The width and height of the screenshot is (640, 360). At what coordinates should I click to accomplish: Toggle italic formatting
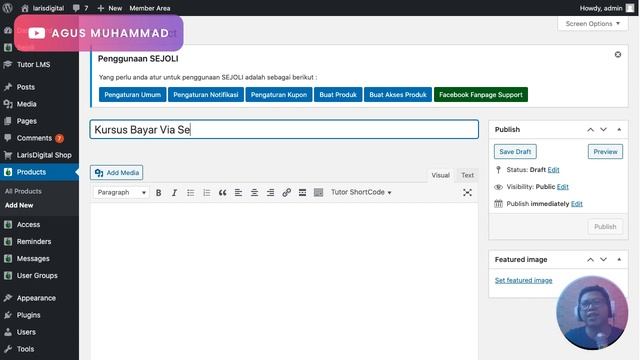click(x=174, y=193)
